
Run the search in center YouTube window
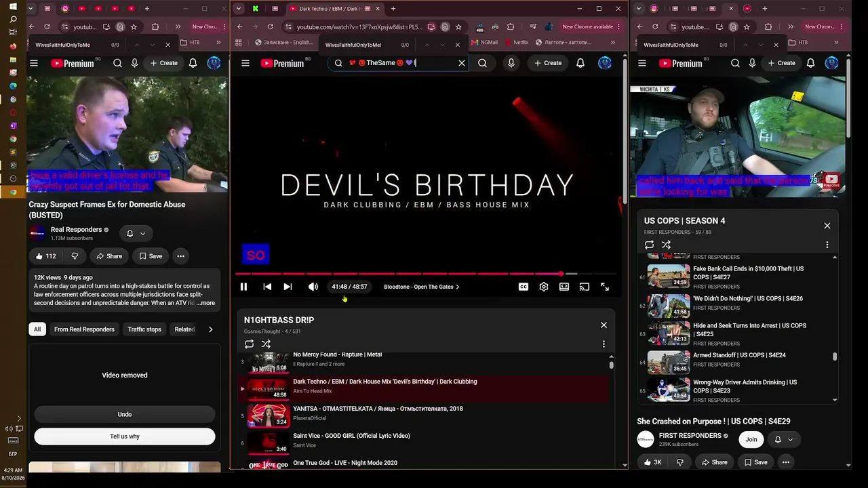click(482, 63)
